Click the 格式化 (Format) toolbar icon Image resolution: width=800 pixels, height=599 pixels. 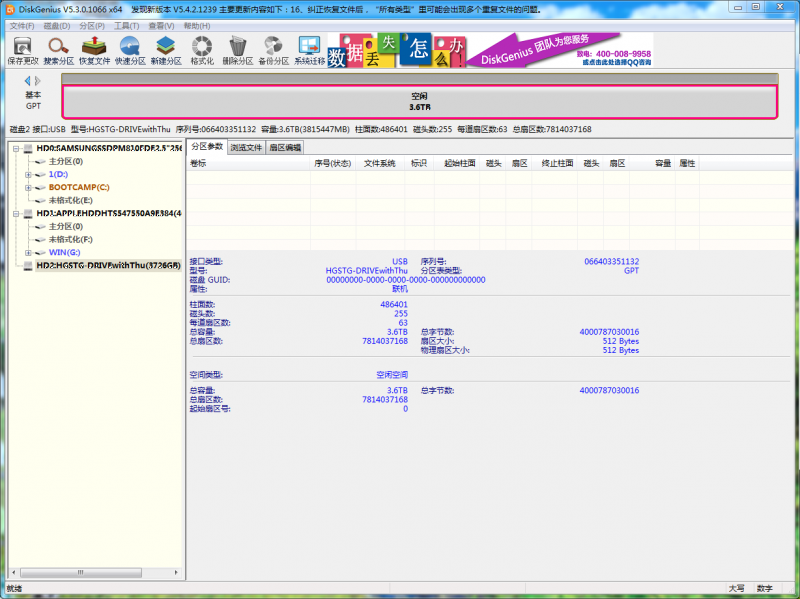click(x=202, y=50)
